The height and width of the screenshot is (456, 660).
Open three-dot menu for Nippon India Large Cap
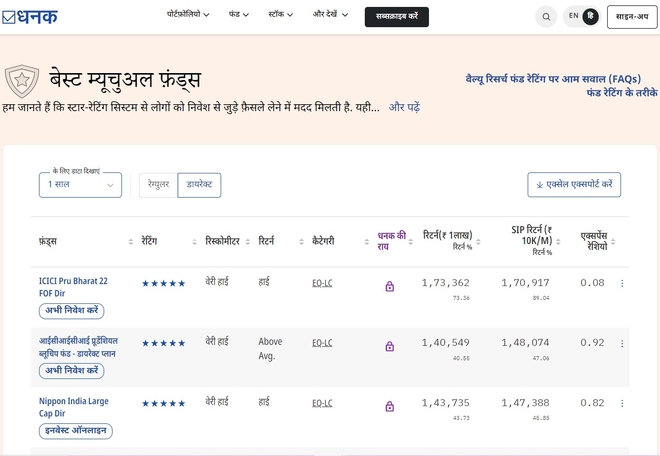coord(622,403)
